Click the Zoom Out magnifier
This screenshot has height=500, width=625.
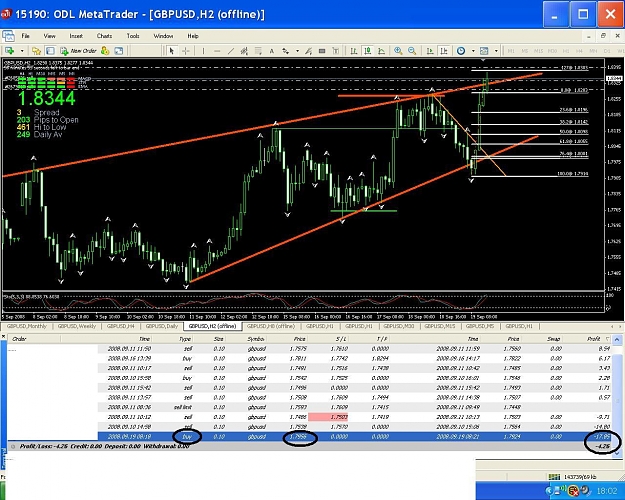click(412, 51)
